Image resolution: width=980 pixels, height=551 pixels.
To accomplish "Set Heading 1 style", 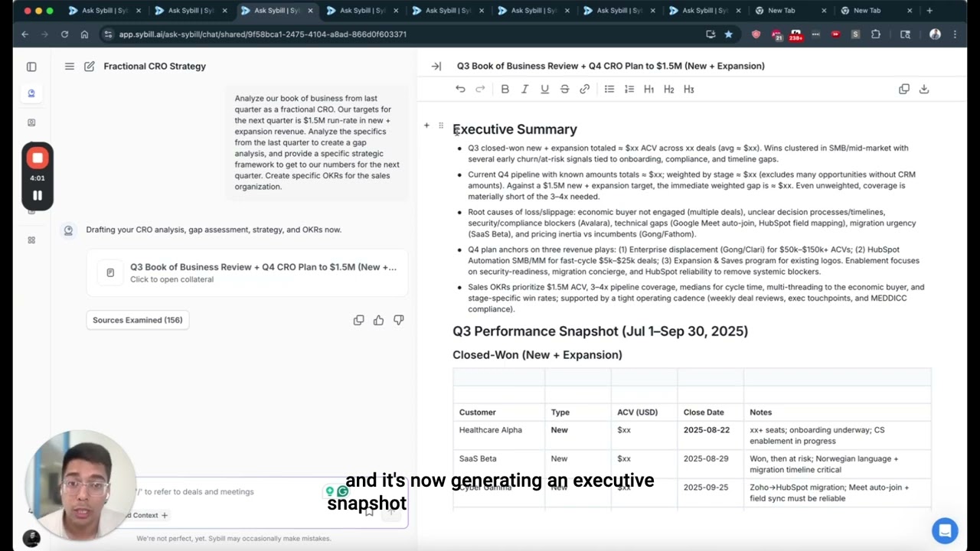I will coord(649,89).
